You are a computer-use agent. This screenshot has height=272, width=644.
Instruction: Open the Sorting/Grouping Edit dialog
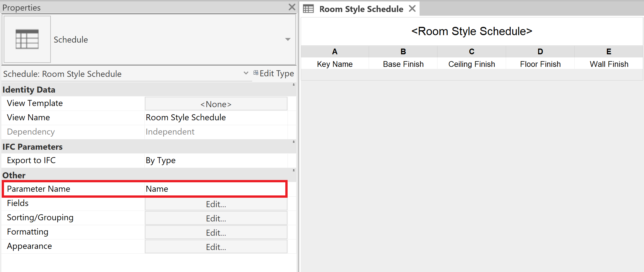point(216,218)
